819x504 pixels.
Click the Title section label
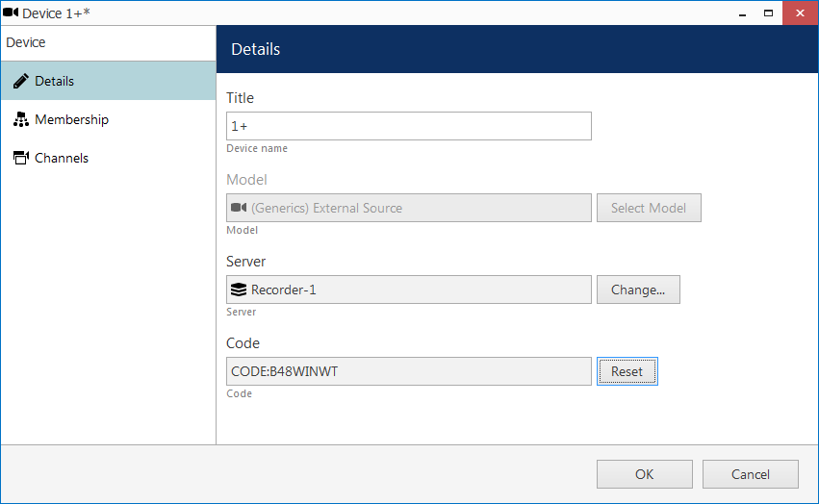point(240,98)
